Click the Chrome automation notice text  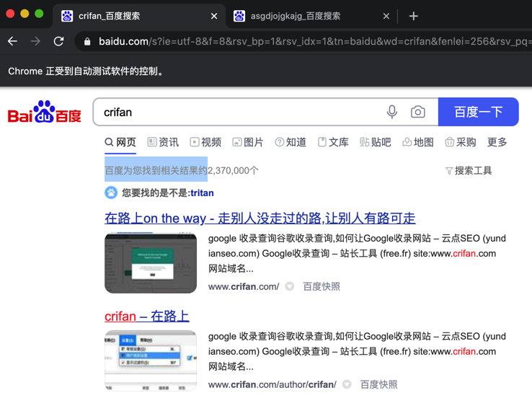pyautogui.click(x=87, y=71)
